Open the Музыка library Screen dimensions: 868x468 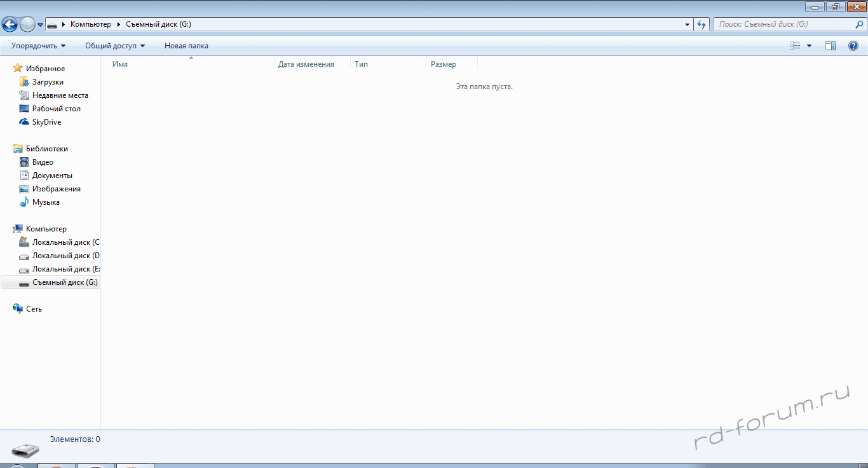[46, 202]
